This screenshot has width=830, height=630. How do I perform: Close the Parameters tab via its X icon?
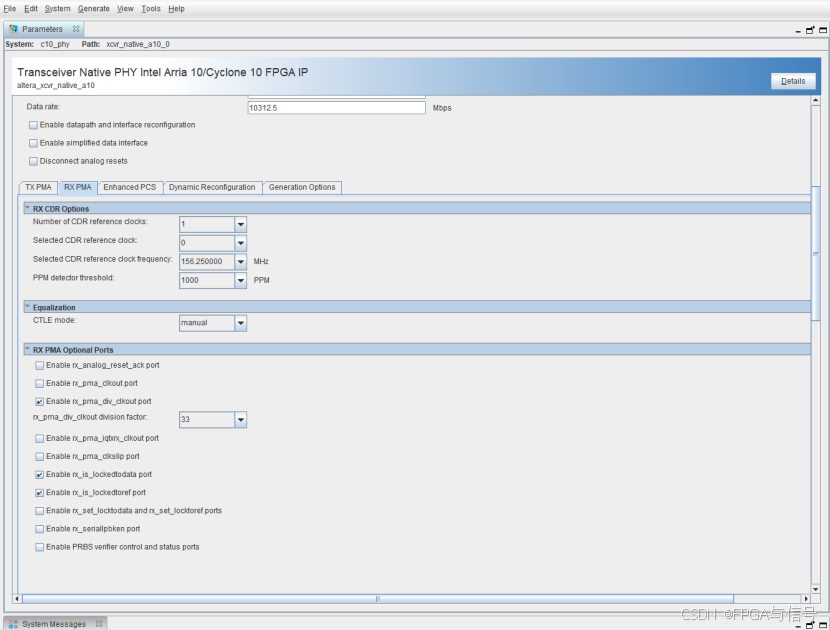coord(76,29)
